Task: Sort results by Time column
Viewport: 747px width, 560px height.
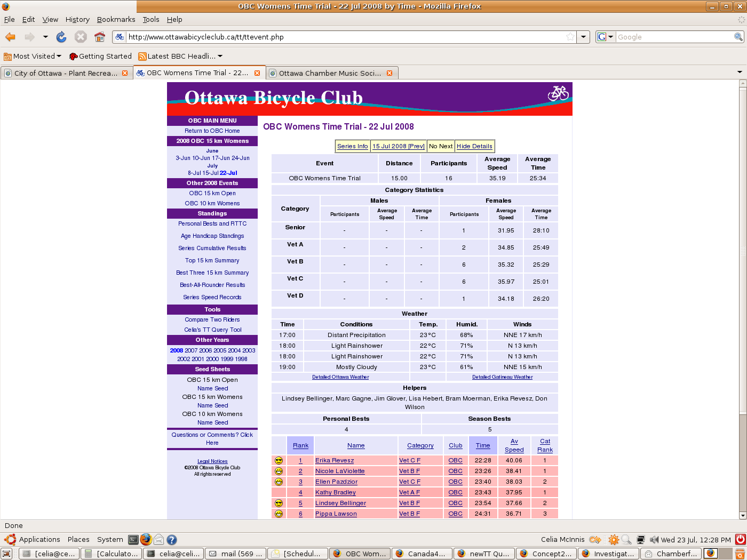Action: (483, 445)
